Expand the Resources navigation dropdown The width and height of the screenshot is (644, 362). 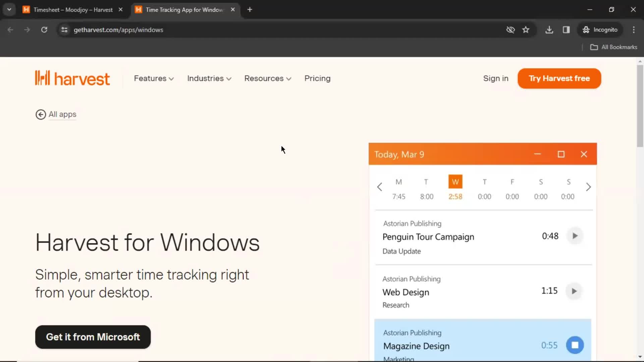(267, 78)
